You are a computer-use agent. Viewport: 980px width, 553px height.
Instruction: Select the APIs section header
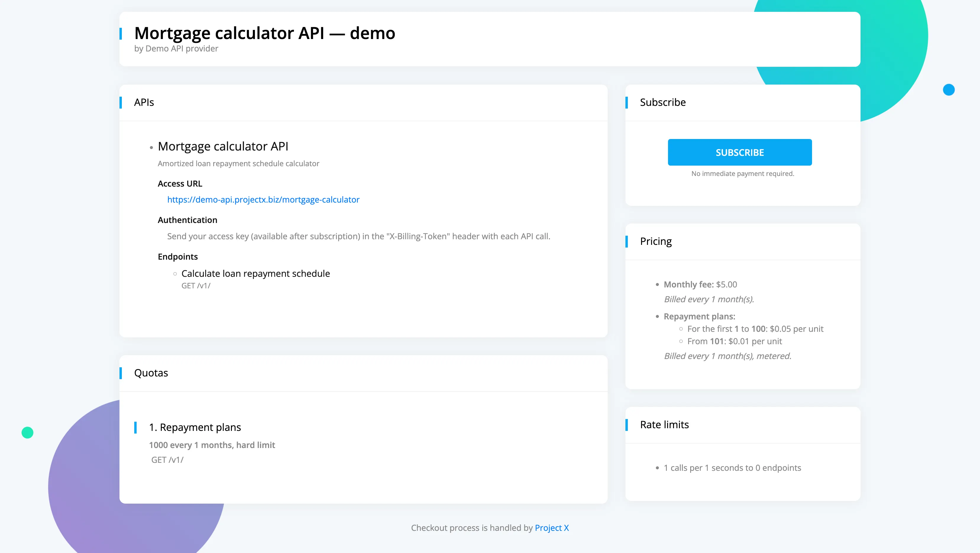tap(144, 102)
